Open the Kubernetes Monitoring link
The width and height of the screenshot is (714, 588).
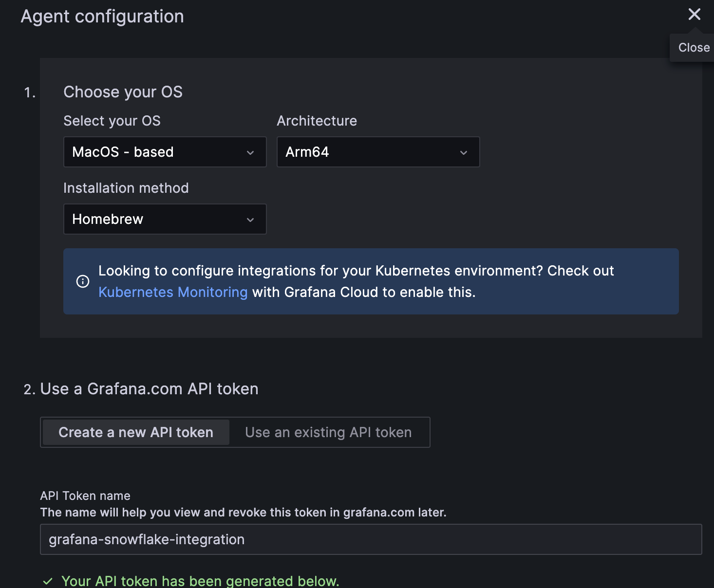coord(173,292)
